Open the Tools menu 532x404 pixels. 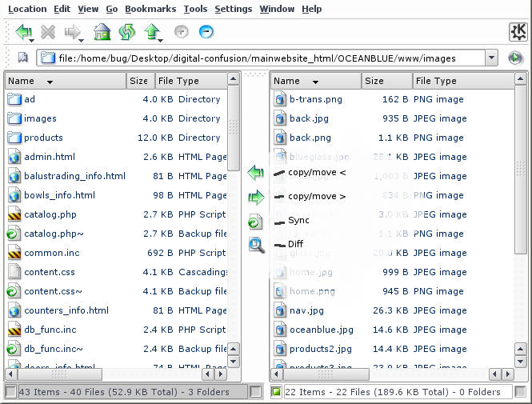(195, 9)
